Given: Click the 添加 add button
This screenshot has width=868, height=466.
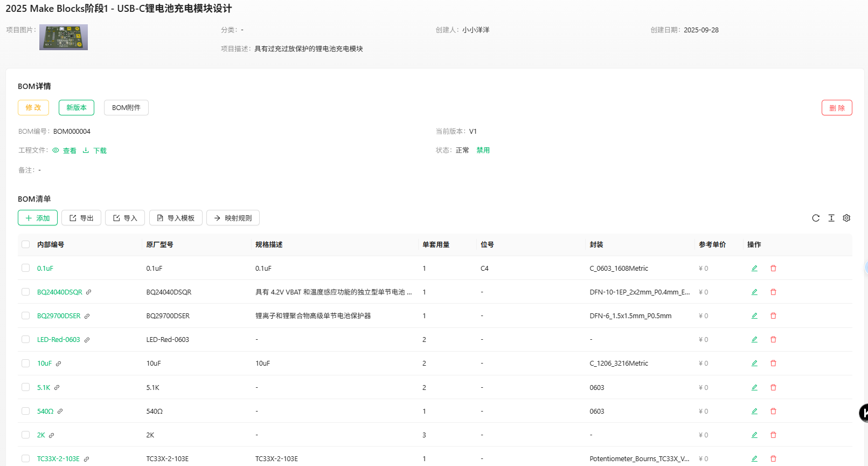Looking at the screenshot, I should point(38,218).
